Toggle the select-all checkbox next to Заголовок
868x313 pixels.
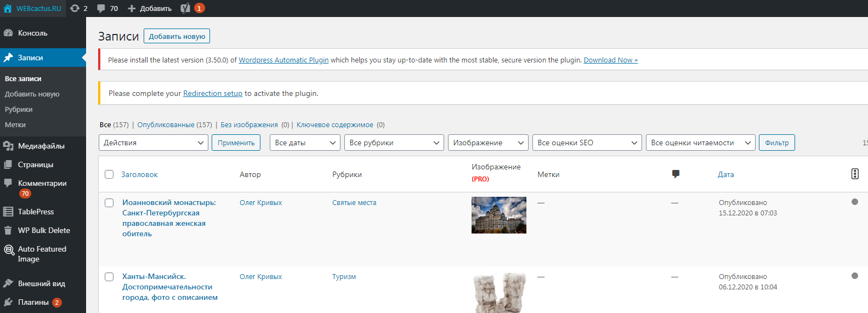109,174
